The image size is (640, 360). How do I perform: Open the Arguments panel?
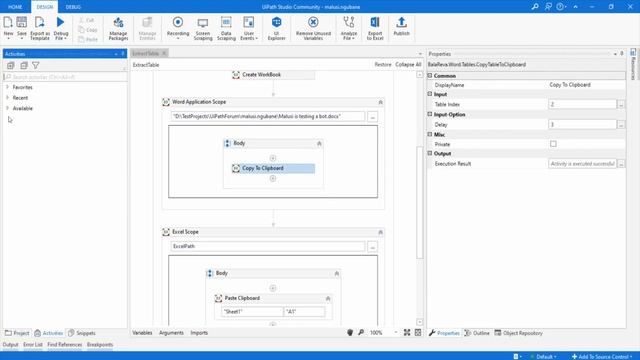coord(171,333)
